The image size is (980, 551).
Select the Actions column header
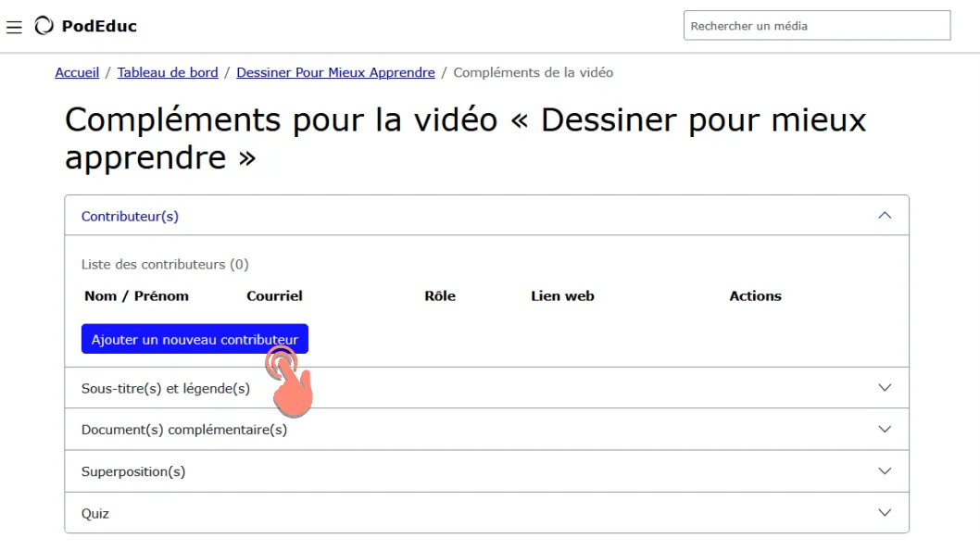pyautogui.click(x=755, y=296)
